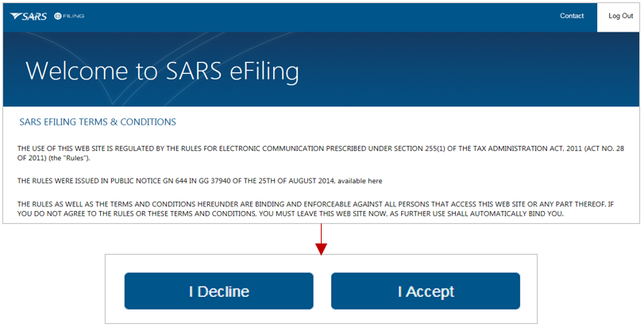Click the paragraph about Section 255(1) rules
This screenshot has height=327, width=644.
[x=320, y=153]
